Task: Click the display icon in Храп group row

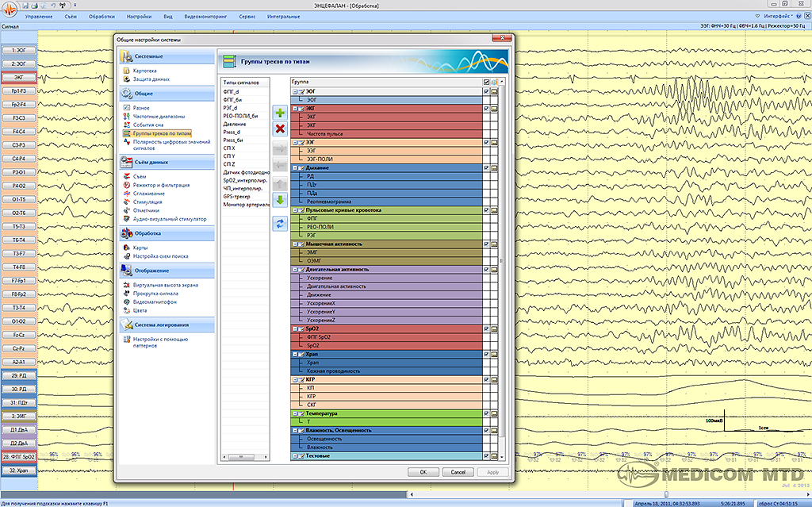Action: coord(494,355)
